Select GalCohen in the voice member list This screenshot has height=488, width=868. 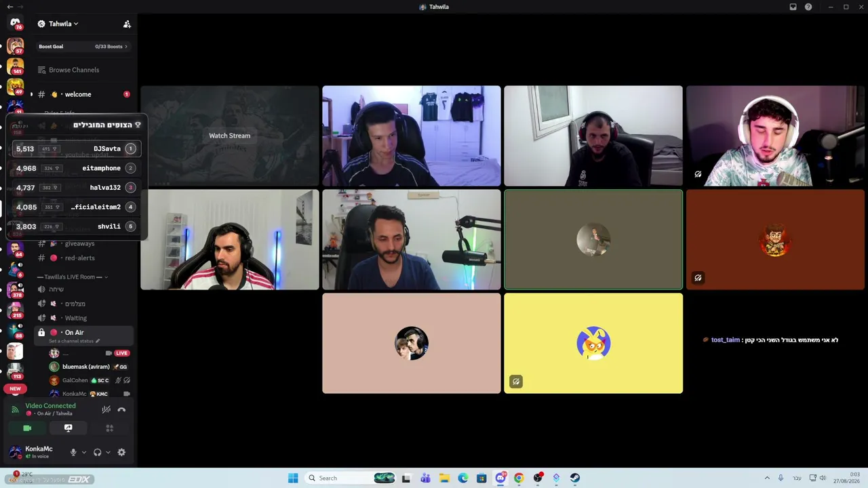(90, 380)
